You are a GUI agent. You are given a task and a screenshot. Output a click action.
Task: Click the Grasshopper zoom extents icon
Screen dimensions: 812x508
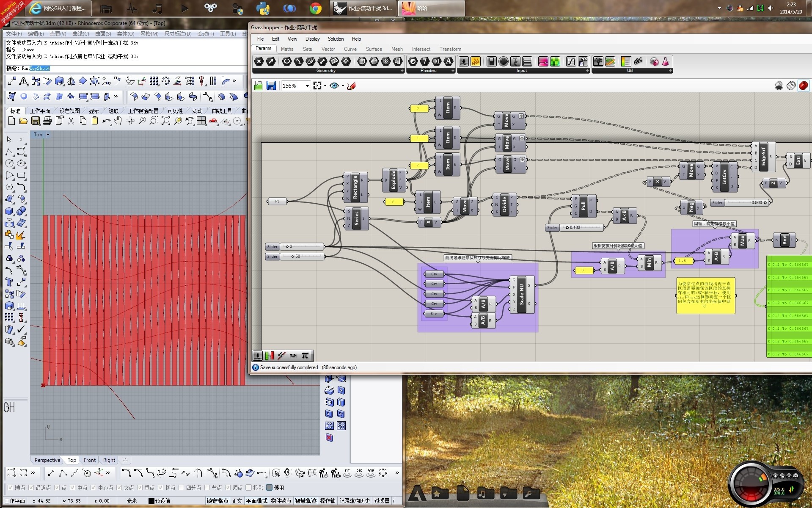pos(317,86)
